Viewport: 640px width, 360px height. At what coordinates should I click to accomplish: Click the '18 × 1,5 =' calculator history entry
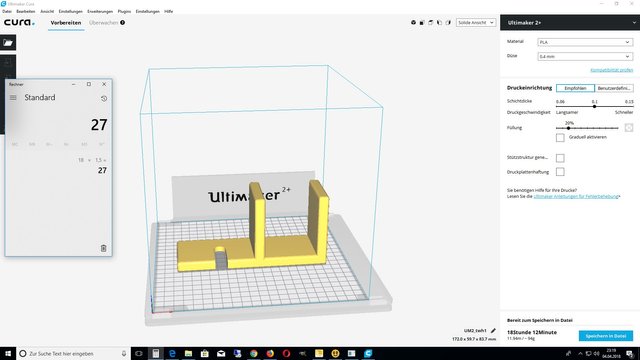pyautogui.click(x=92, y=160)
